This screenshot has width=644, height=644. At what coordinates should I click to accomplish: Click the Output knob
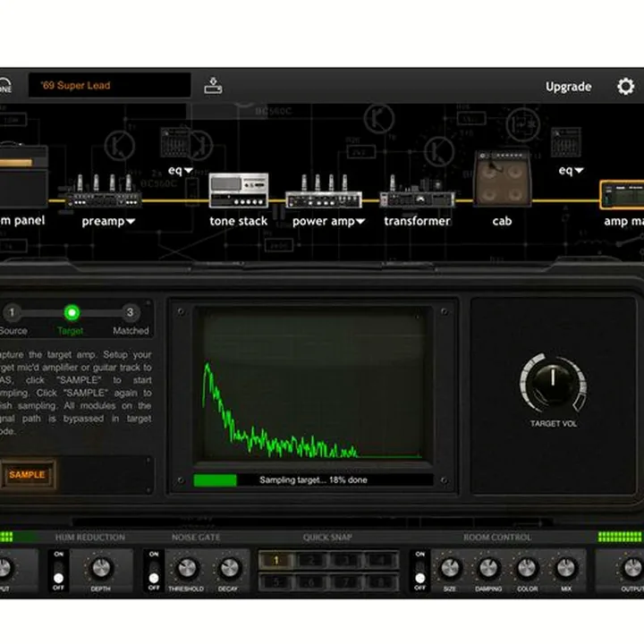[x=631, y=569]
